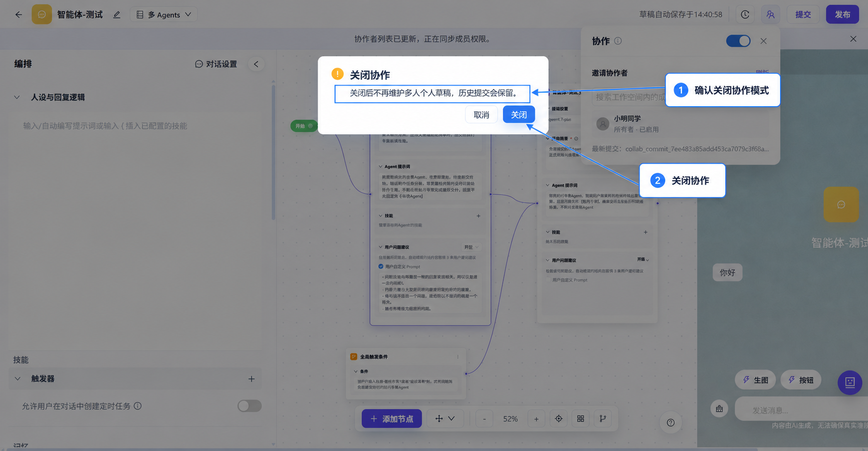868x451 pixels.
Task: Collapse the 人设与回复逻辑 section
Action: click(x=17, y=97)
